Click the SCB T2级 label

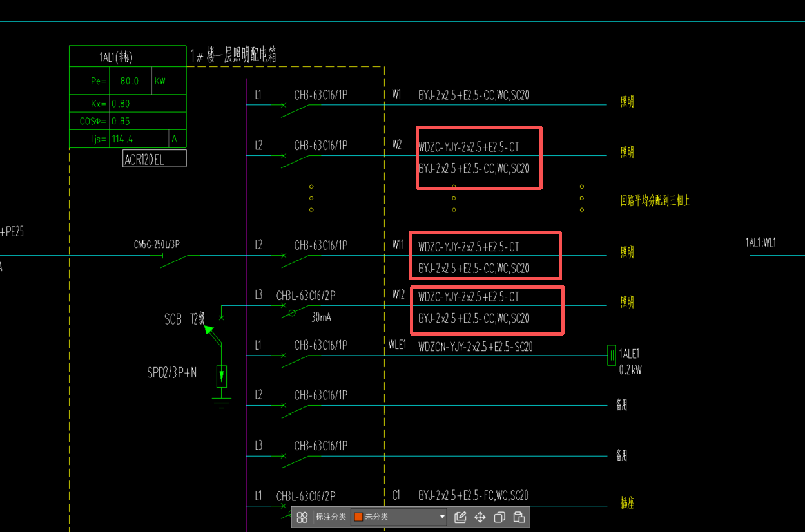(x=184, y=319)
